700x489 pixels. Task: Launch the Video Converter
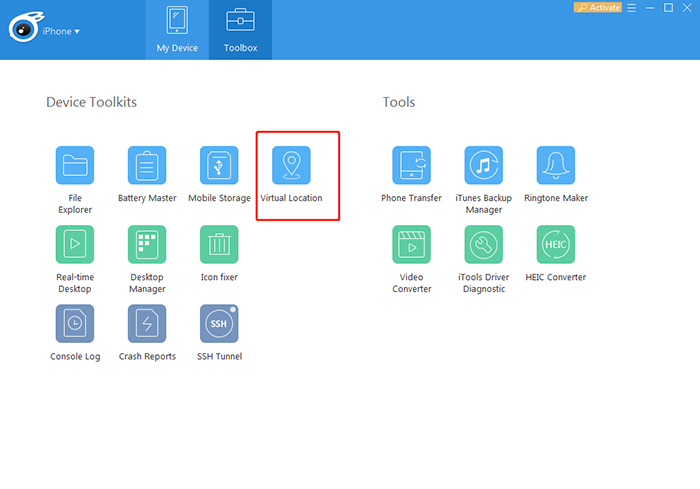point(411,244)
